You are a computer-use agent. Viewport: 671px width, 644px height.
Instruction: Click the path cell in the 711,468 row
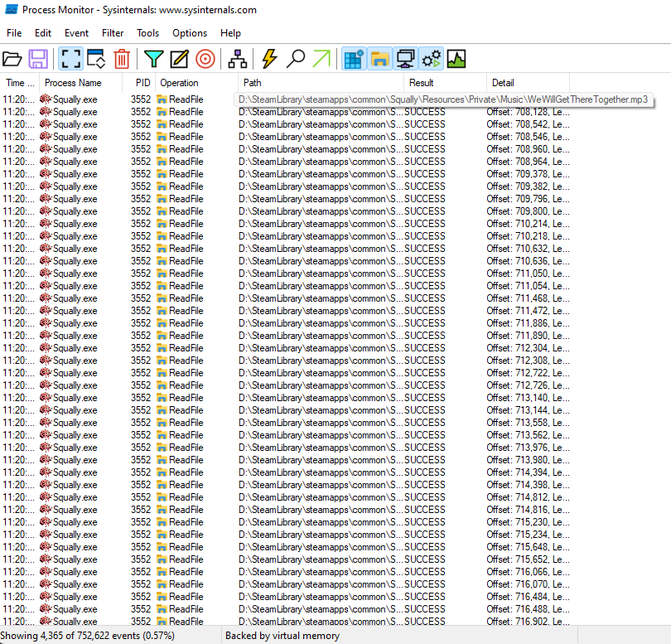click(x=321, y=298)
